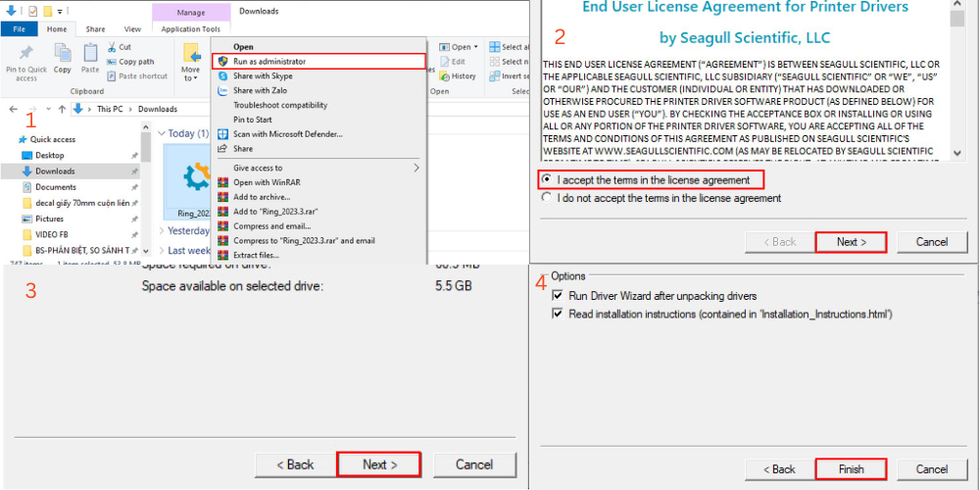Click the Paste clipboard icon

[x=90, y=53]
